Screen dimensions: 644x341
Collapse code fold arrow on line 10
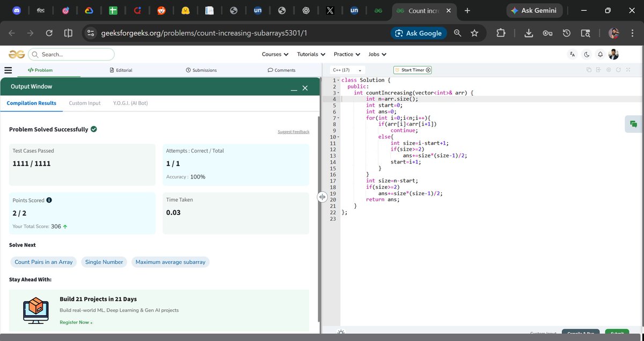coord(338,137)
